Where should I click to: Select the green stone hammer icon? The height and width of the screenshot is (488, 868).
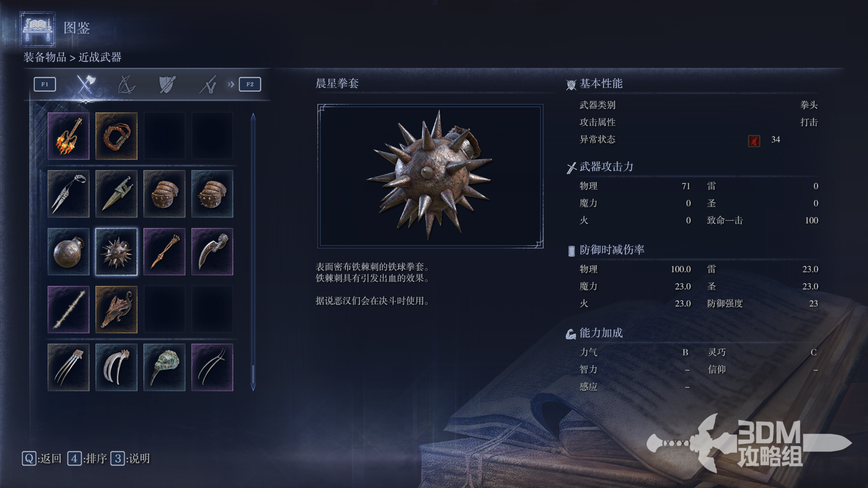point(164,367)
